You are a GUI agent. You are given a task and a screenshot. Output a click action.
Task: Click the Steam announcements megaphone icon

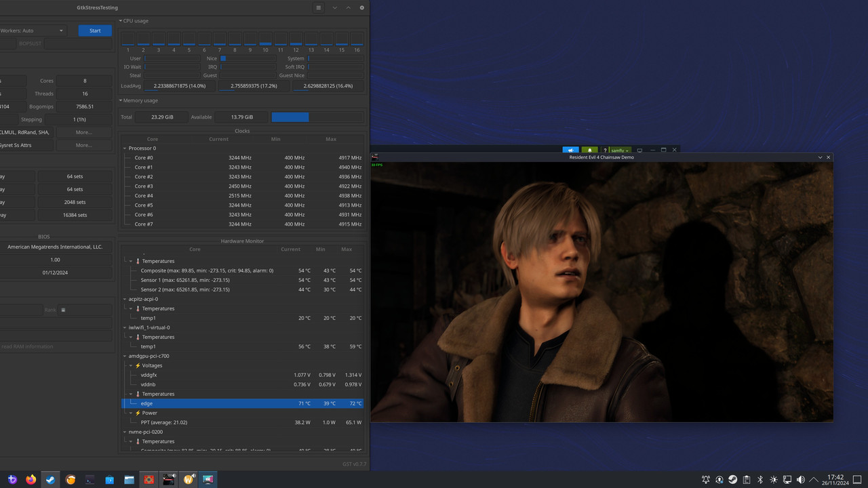pyautogui.click(x=571, y=150)
